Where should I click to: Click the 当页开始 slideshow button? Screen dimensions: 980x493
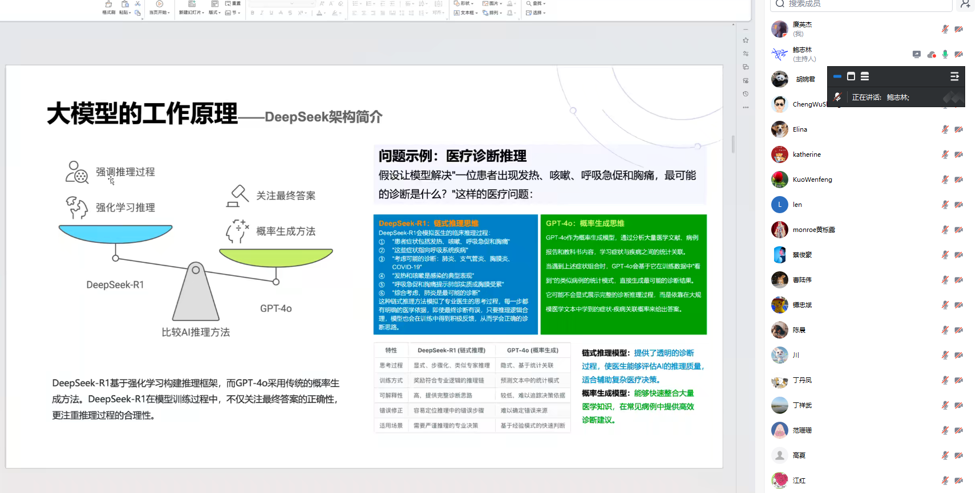pyautogui.click(x=159, y=7)
